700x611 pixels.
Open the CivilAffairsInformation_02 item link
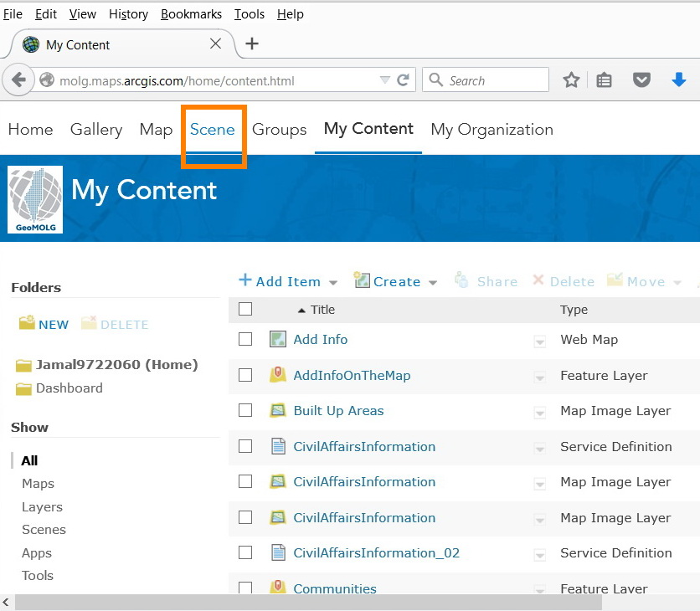pos(376,552)
